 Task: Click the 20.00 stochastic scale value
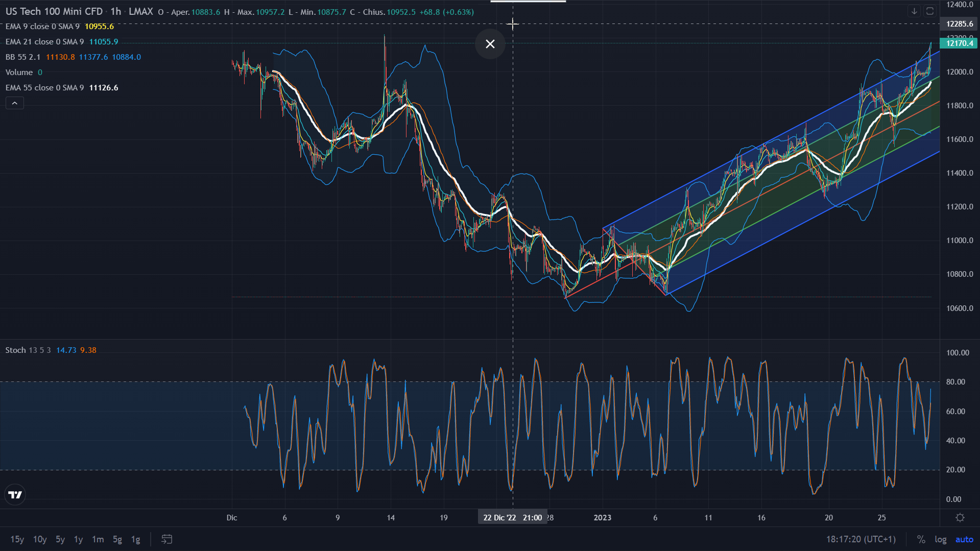tap(955, 470)
